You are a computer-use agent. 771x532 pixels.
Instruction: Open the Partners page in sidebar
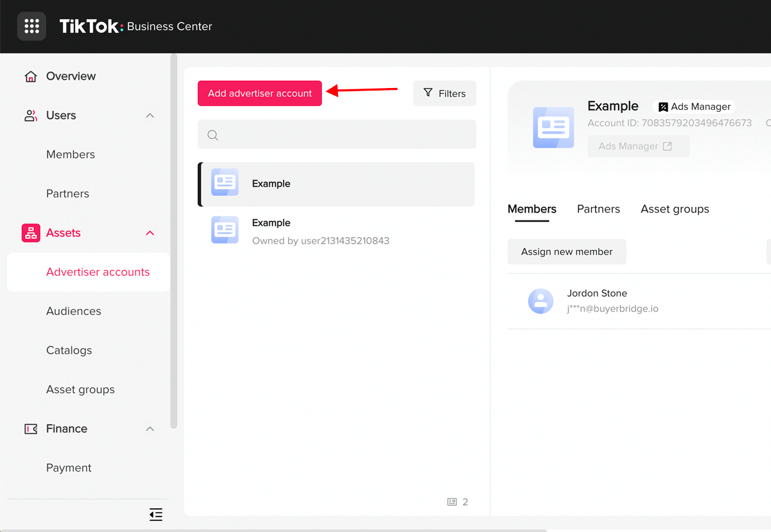67,194
